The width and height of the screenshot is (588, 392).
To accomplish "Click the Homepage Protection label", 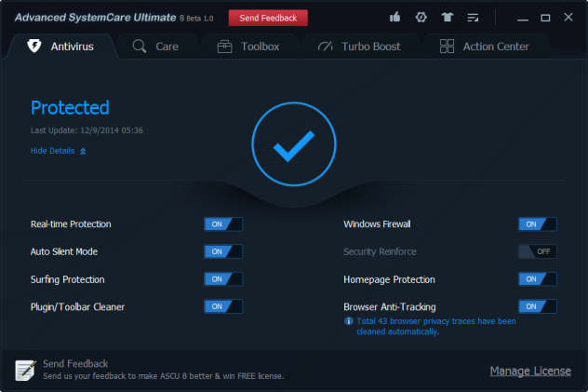I will point(389,279).
